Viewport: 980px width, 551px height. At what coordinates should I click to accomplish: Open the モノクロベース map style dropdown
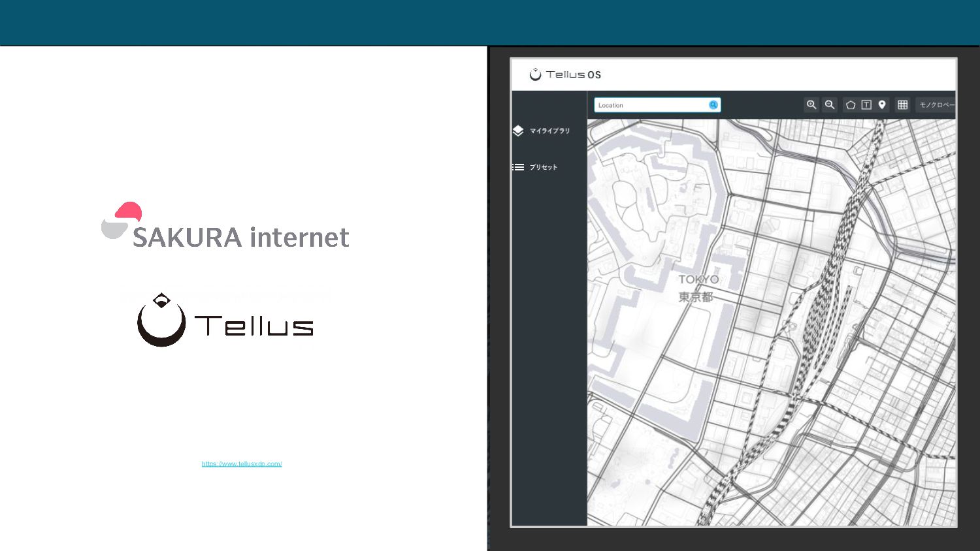click(936, 105)
